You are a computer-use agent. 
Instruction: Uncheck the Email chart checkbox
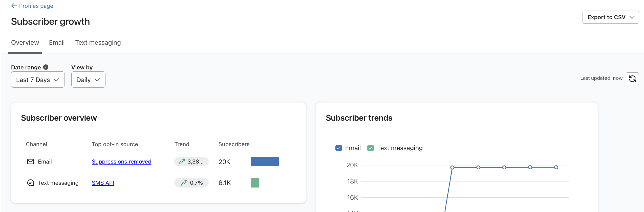(x=338, y=148)
